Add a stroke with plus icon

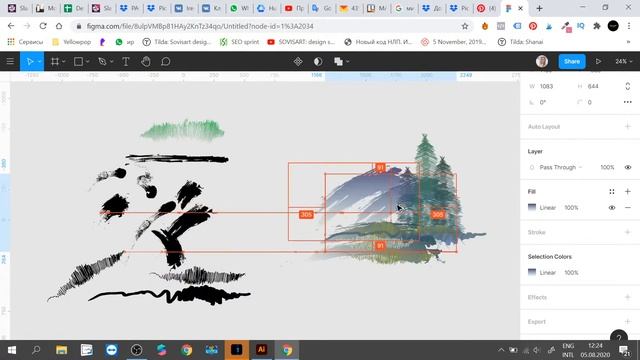coord(627,232)
